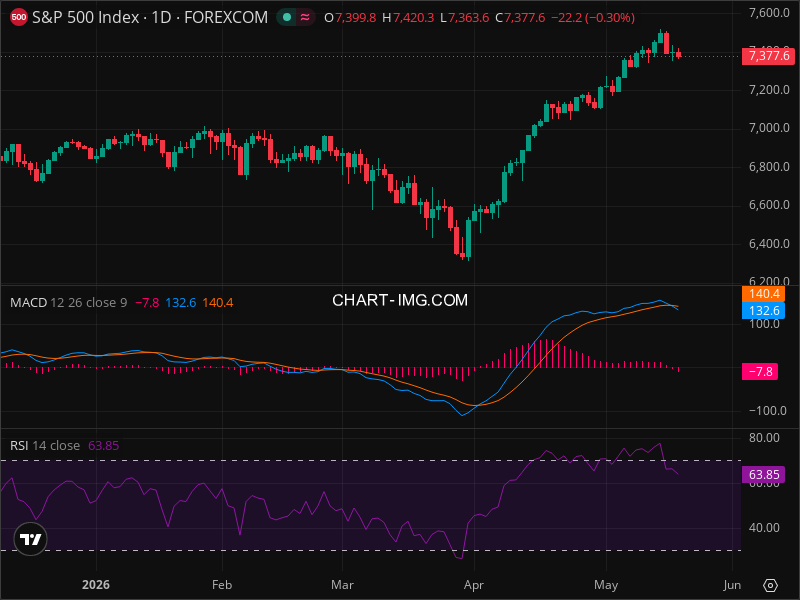Screen dimensions: 800x600
Task: Click the MACD legend value 140.4 in orange
Action: (218, 303)
